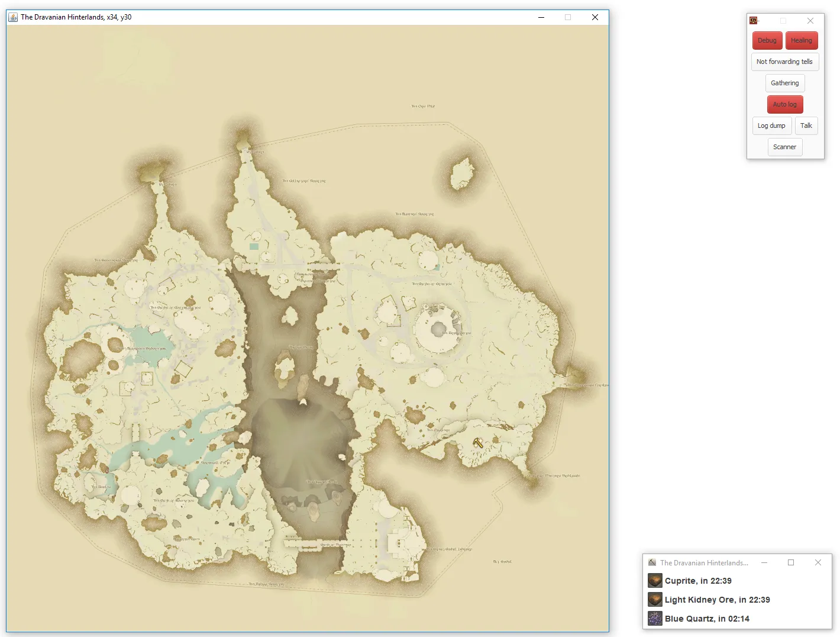Click the app icon in the small control panel title bar
The height and width of the screenshot is (637, 840).
point(754,21)
